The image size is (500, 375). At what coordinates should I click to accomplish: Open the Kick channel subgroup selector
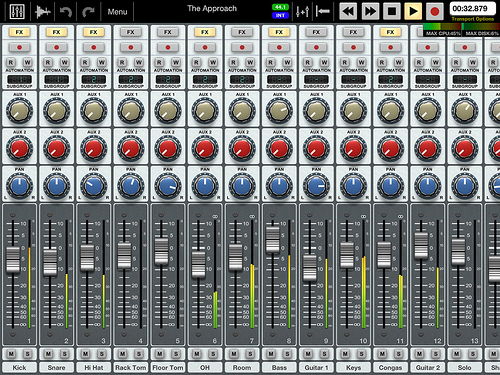point(19,79)
